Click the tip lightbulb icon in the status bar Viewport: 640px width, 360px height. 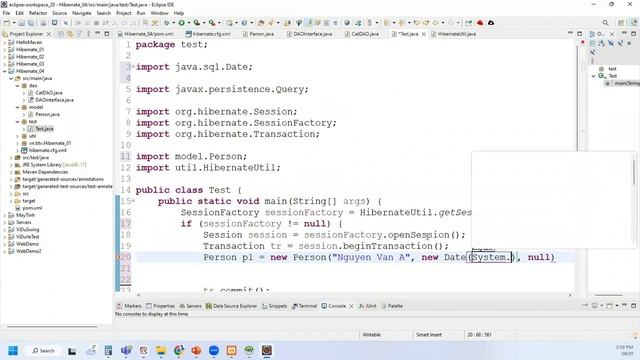tap(635, 335)
